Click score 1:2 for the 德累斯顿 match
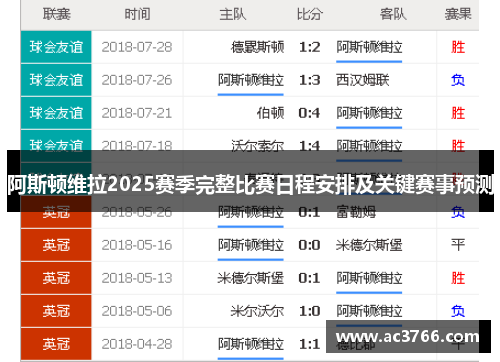500x362 pixels. coord(310,47)
